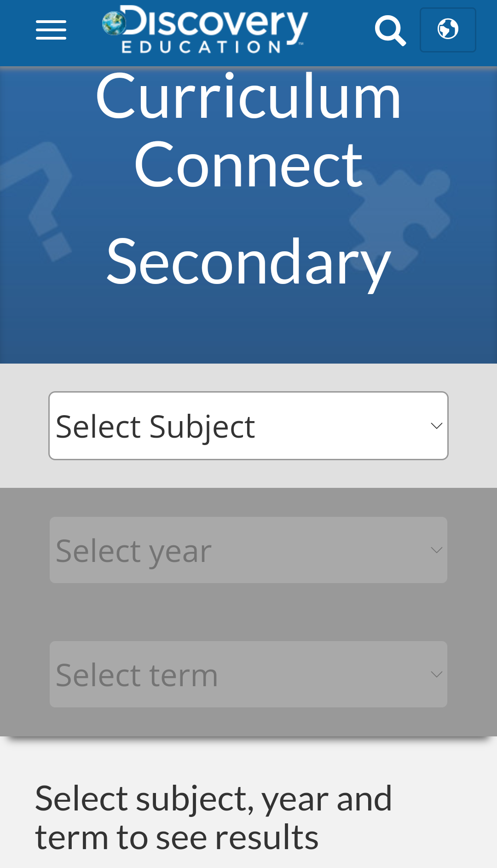The image size is (497, 868).
Task: Open the Select Subject dropdown
Action: pyautogui.click(x=248, y=425)
